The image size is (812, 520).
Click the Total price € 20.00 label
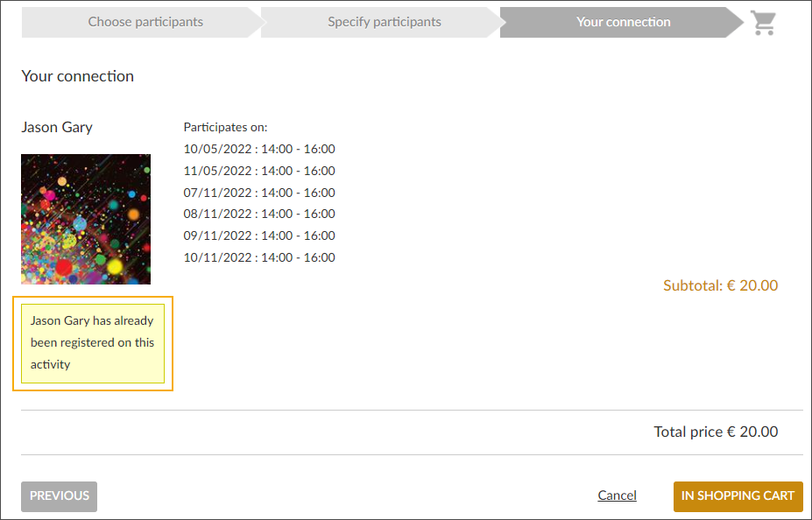(715, 432)
